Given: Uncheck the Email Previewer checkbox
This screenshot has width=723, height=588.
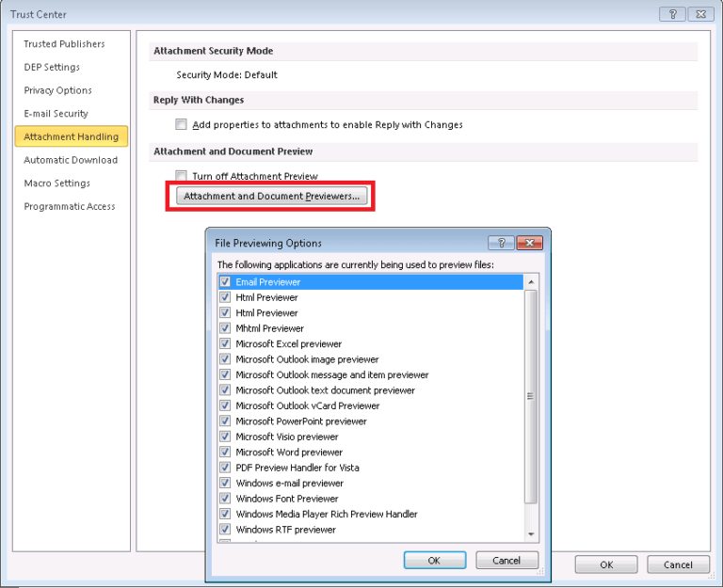Looking at the screenshot, I should pos(225,282).
